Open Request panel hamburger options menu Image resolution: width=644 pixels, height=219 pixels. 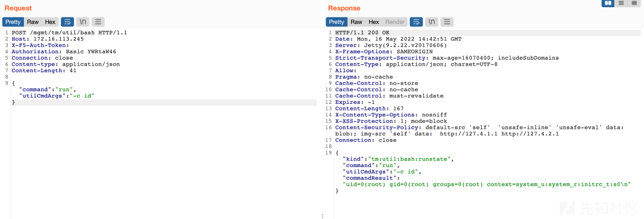(x=98, y=21)
